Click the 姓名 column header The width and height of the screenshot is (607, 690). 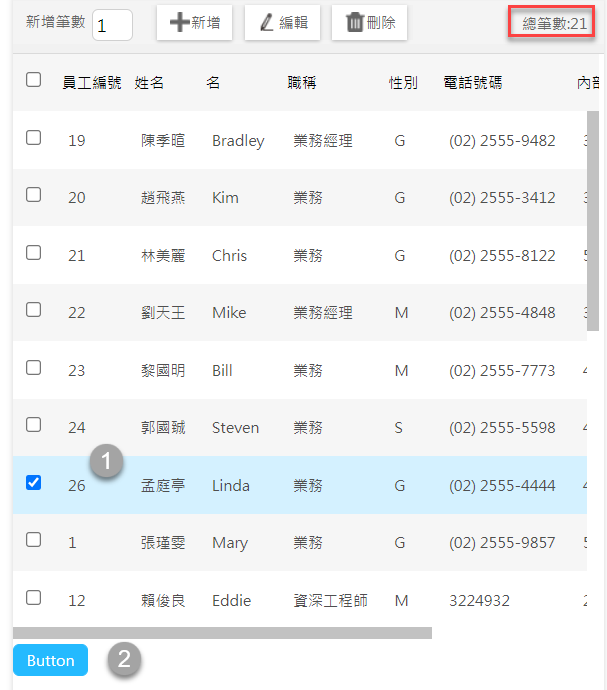[x=149, y=83]
